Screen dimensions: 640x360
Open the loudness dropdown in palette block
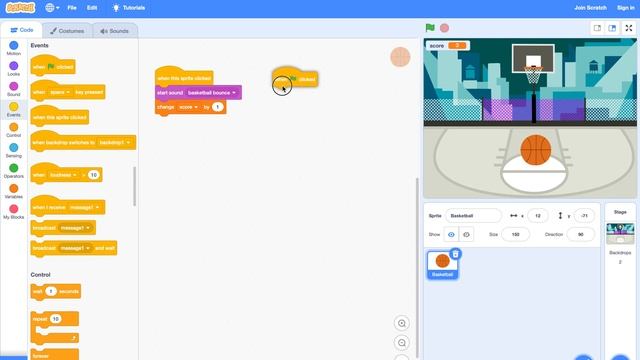pyautogui.click(x=63, y=175)
